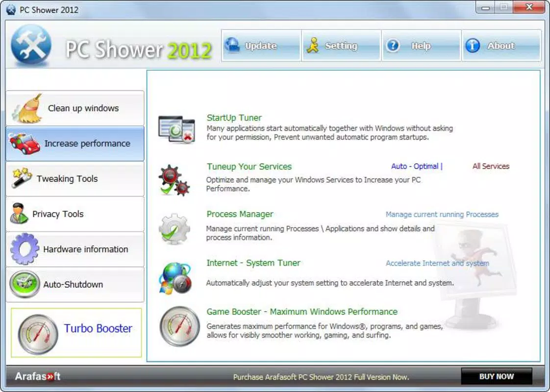Click the person icon beside Privacy Tools
Screen dimensions: 550x392
(x=19, y=213)
